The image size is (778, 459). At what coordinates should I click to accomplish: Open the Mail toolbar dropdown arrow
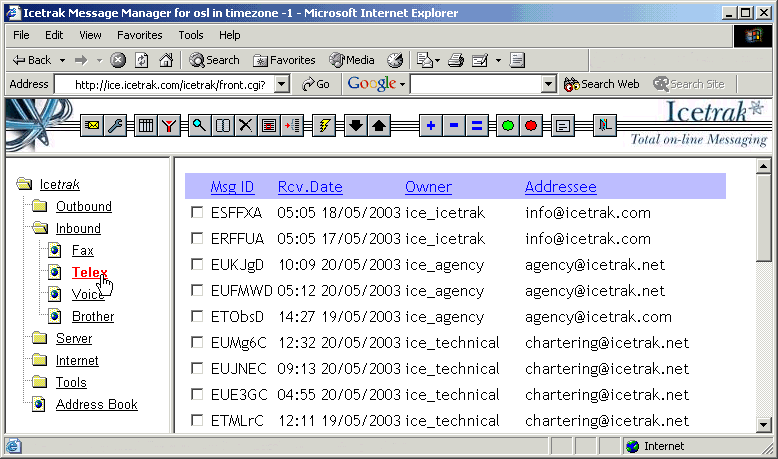tap(437, 61)
